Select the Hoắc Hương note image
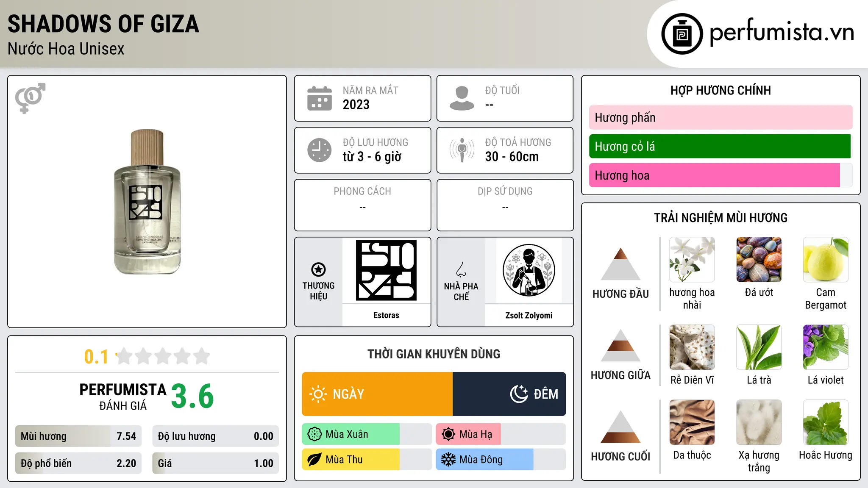Screen dimensions: 868x488 coord(826,422)
